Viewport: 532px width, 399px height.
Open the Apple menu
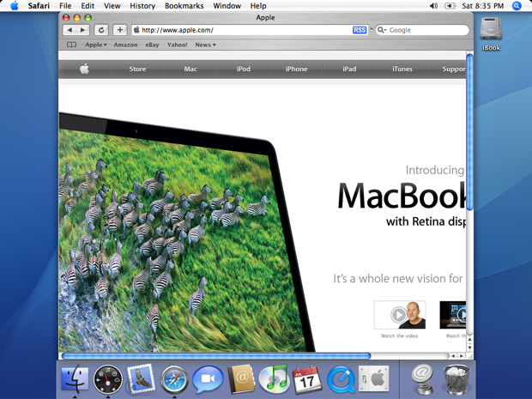point(15,6)
